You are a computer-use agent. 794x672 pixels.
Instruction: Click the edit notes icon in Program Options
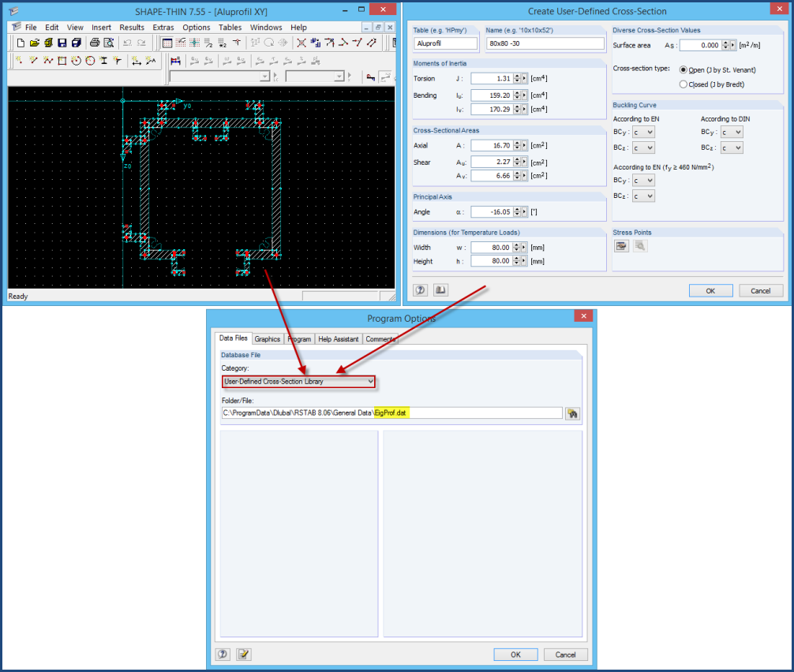[244, 655]
